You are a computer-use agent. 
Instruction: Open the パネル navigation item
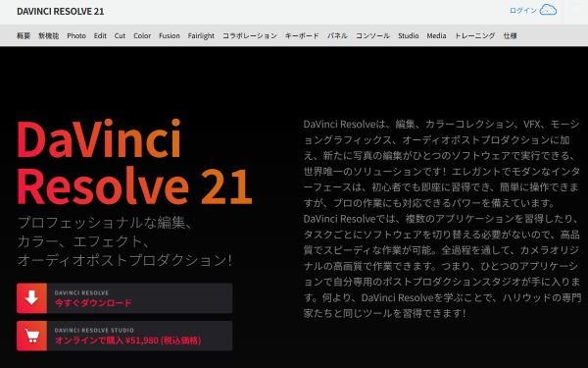click(337, 35)
